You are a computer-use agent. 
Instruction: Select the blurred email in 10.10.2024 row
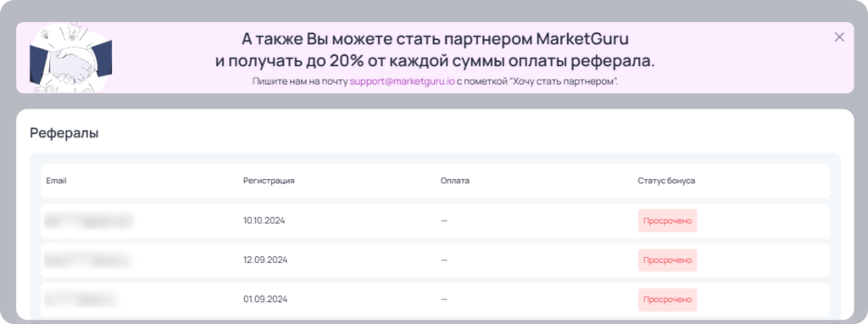coord(90,221)
